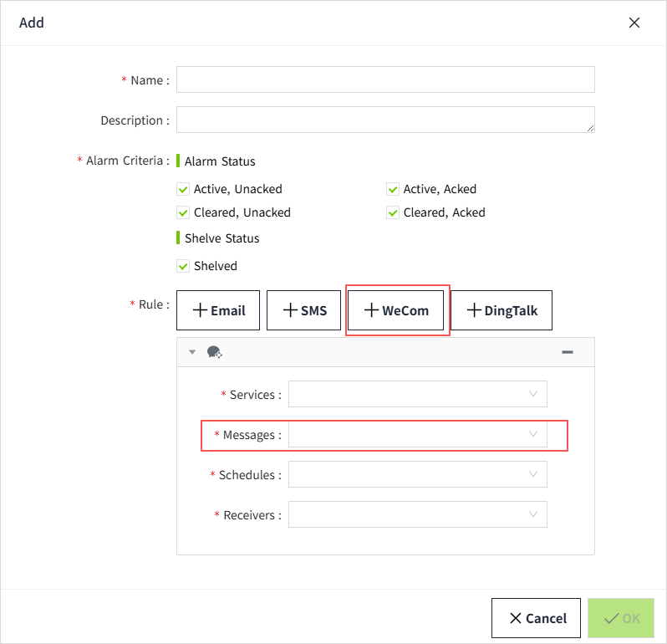This screenshot has height=644, width=667.
Task: Collapse the WeCom rule panel triangle
Action: (192, 352)
